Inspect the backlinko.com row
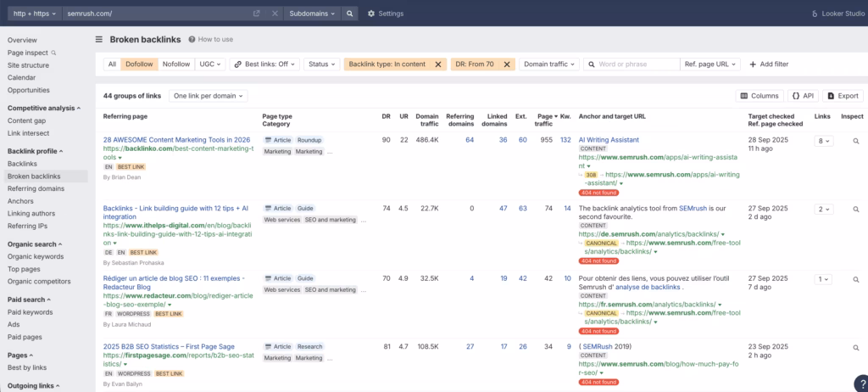The width and height of the screenshot is (868, 392). pyautogui.click(x=856, y=142)
